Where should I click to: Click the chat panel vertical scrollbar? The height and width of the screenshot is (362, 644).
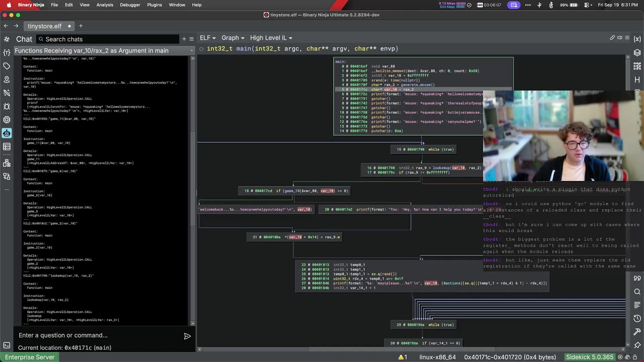[192, 191]
